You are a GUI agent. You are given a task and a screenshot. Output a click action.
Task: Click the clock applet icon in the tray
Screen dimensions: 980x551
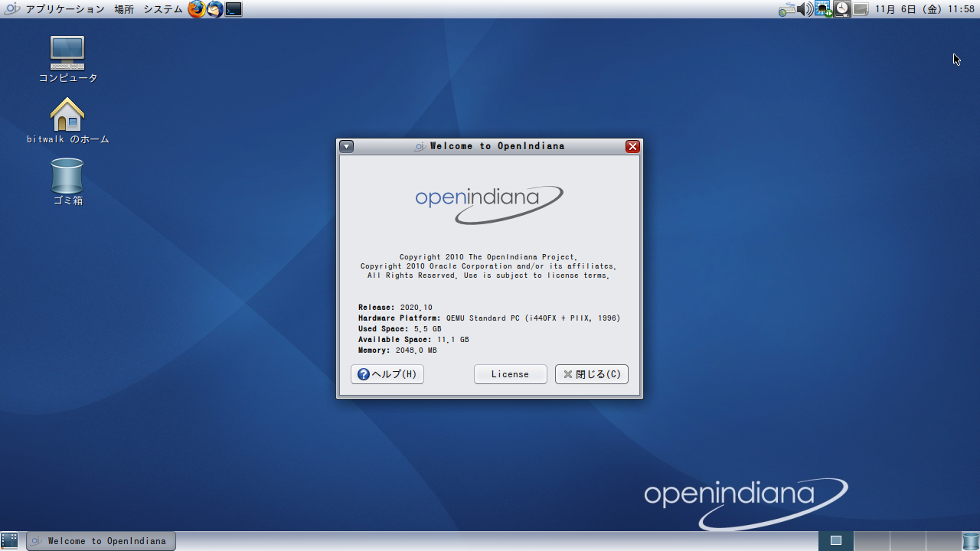coord(842,8)
